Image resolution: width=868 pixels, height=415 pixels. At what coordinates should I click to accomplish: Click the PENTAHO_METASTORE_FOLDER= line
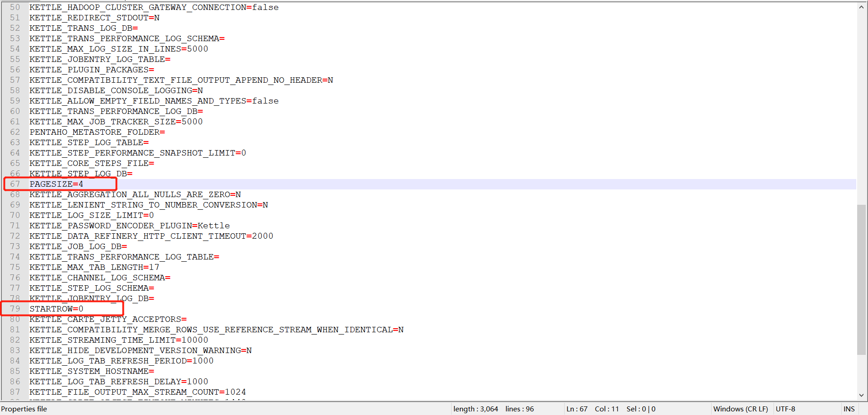coord(97,132)
